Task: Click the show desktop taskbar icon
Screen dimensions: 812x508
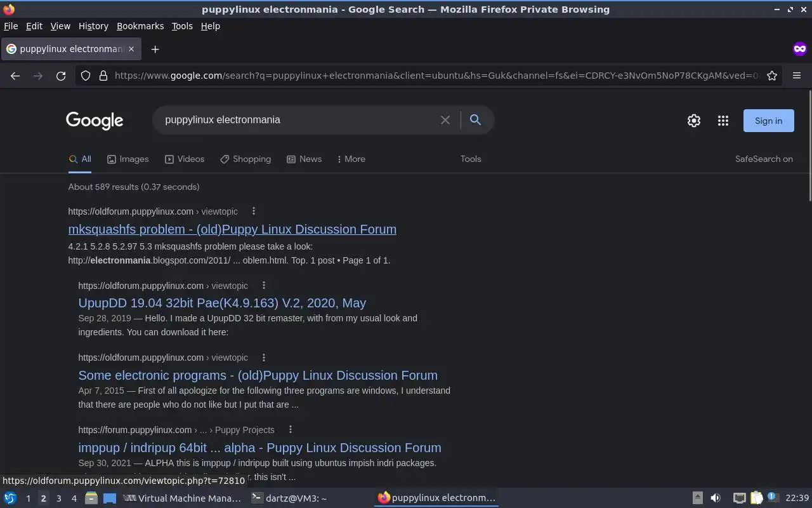Action: tap(110, 498)
